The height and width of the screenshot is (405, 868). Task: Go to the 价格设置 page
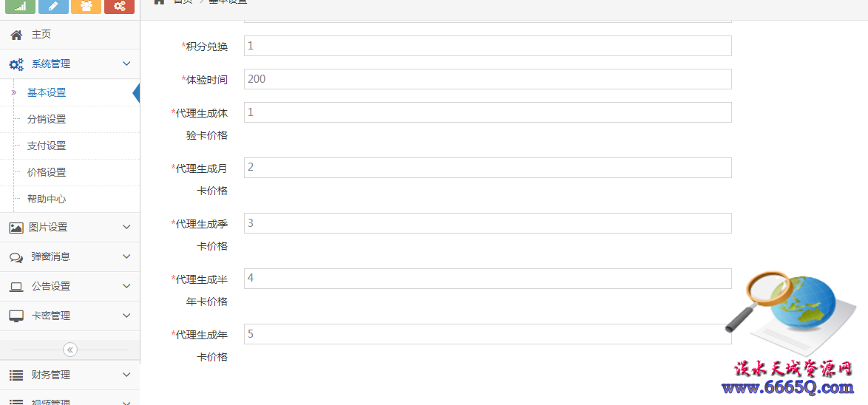tap(47, 173)
